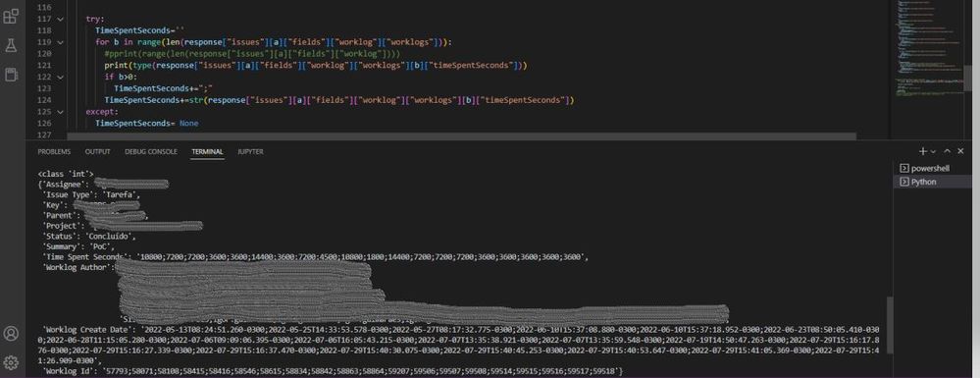
Task: Collapse the for loop at line 119
Action: pos(60,42)
